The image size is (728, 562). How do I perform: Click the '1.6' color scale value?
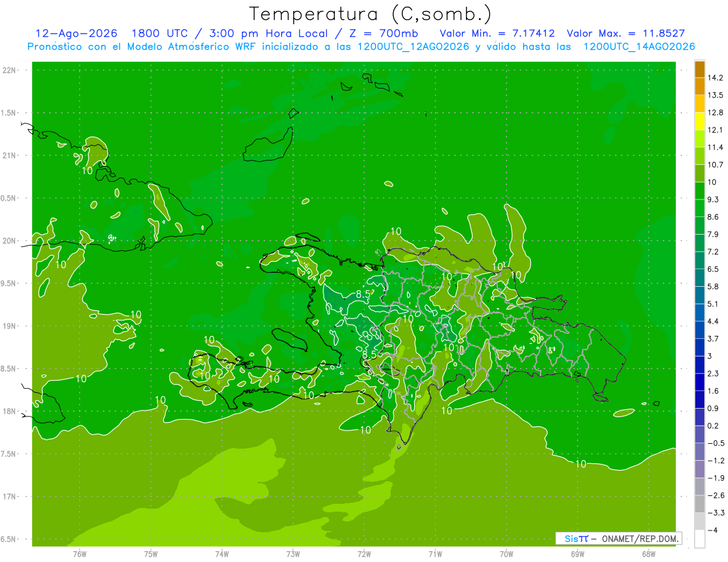tap(713, 391)
